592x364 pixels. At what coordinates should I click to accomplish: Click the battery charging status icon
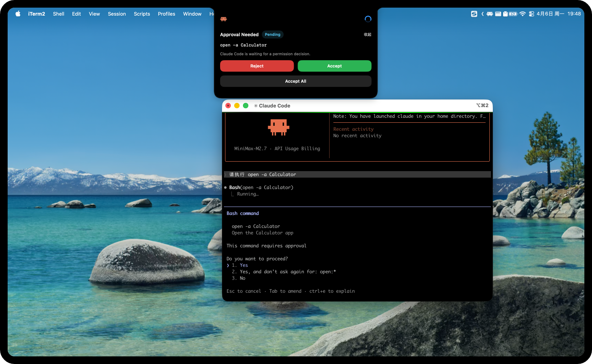(x=513, y=14)
